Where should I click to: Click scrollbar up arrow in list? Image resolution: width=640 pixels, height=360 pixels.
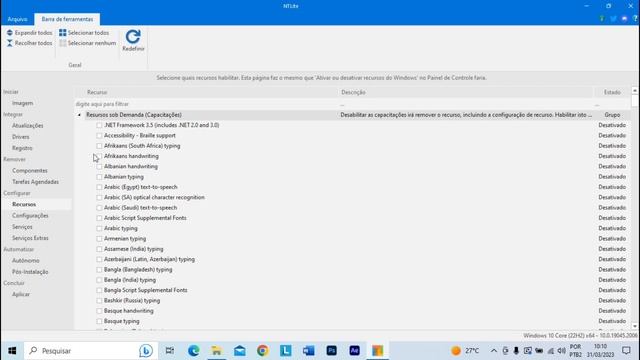point(635,90)
